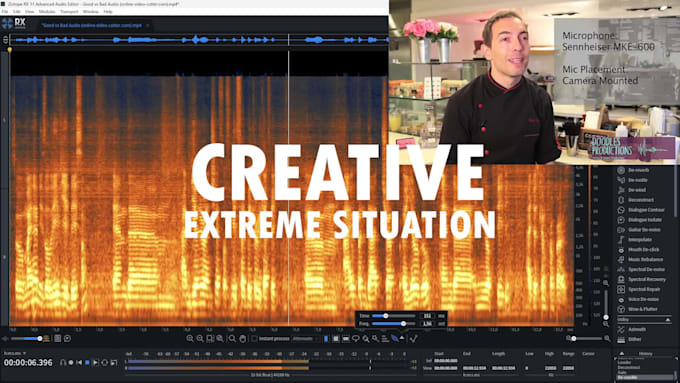This screenshot has width=680, height=383.
Task: Select the lasso selection tool
Action: (x=356, y=338)
